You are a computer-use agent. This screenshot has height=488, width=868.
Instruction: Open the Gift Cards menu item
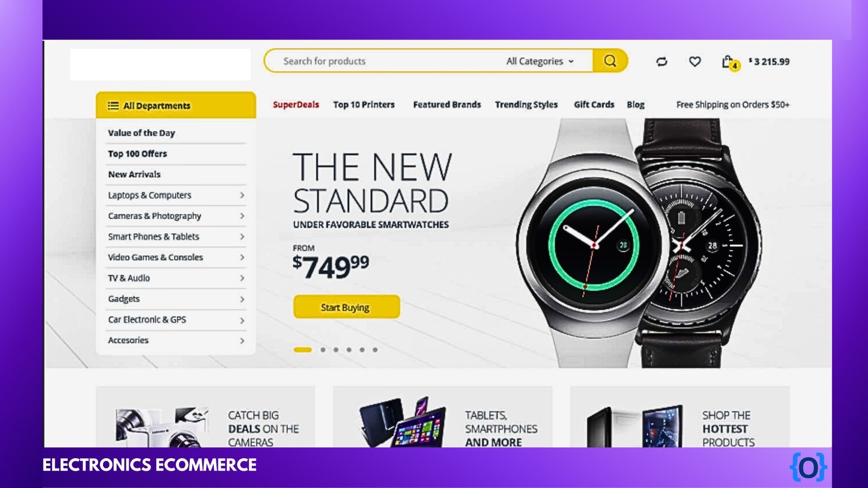tap(594, 105)
